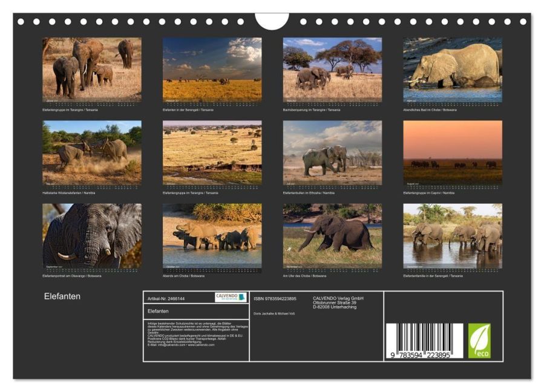Select the photo of elephants sparring in dust
This screenshot has height=392, width=544.
click(92, 152)
